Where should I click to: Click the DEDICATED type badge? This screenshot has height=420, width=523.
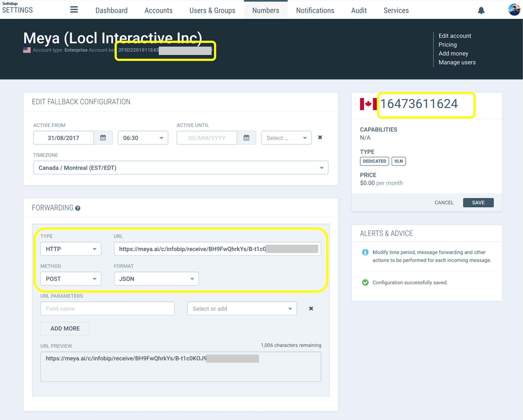tap(374, 161)
